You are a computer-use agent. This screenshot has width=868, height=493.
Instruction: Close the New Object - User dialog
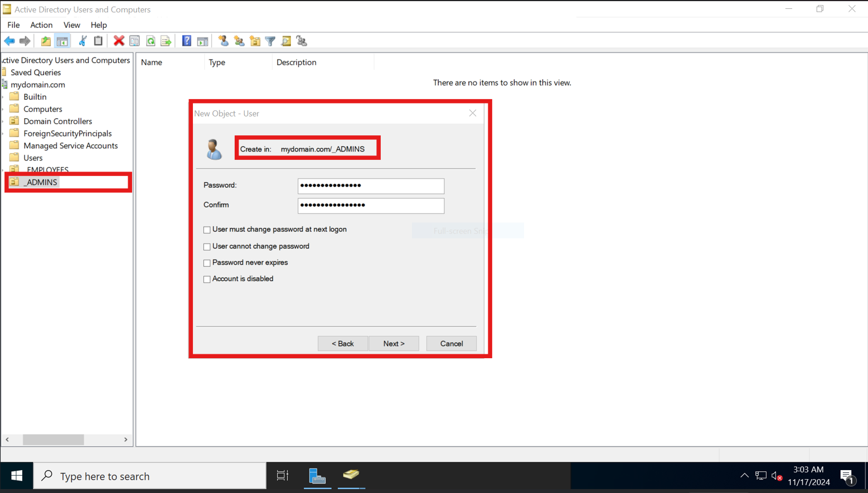[x=473, y=113]
